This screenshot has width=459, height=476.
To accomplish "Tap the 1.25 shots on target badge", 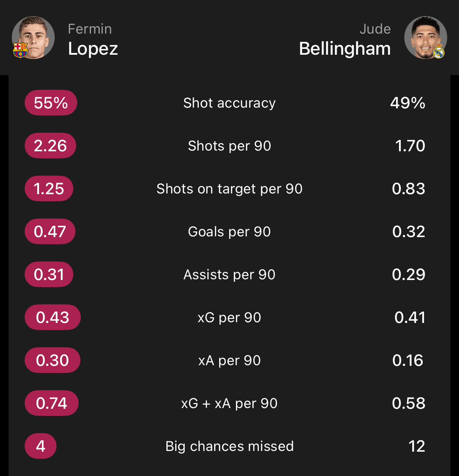I will (x=49, y=188).
